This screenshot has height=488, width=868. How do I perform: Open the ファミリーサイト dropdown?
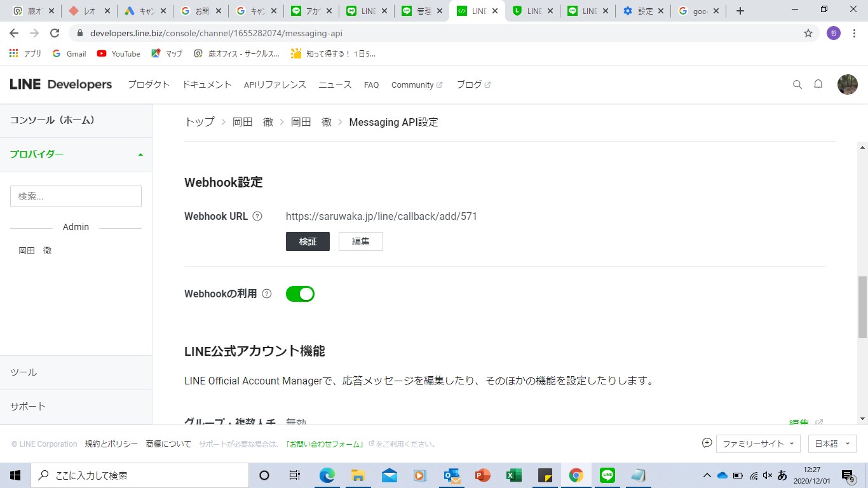pos(759,444)
